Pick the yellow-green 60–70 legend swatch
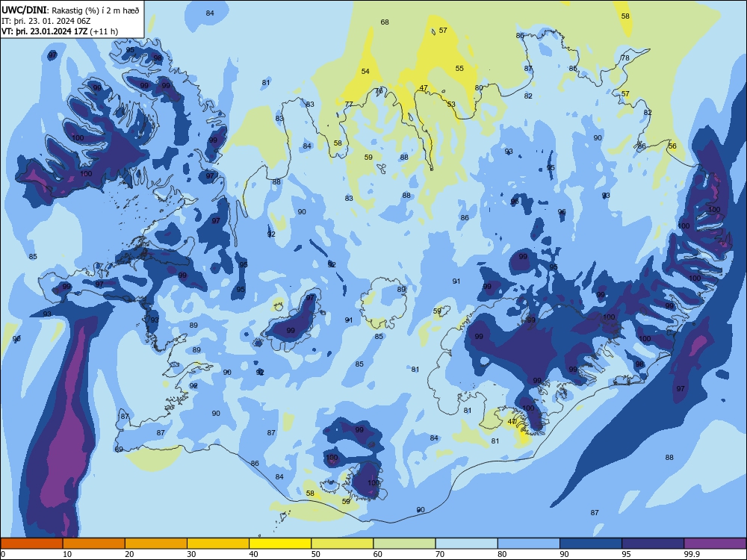 tap(404, 544)
